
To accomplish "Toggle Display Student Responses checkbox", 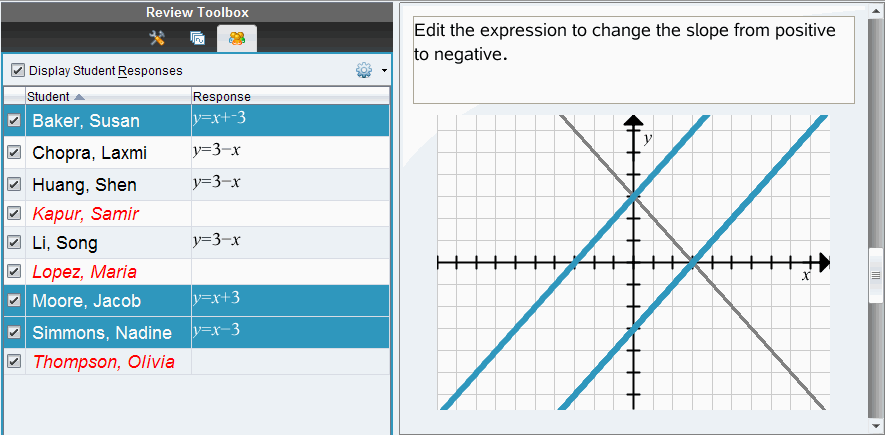I will [x=18, y=71].
